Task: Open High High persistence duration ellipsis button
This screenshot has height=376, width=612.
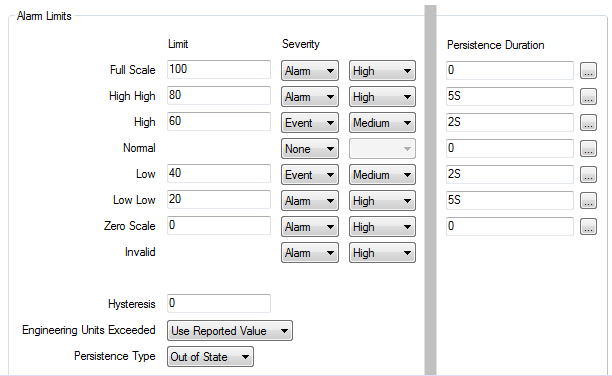Action: (x=588, y=96)
